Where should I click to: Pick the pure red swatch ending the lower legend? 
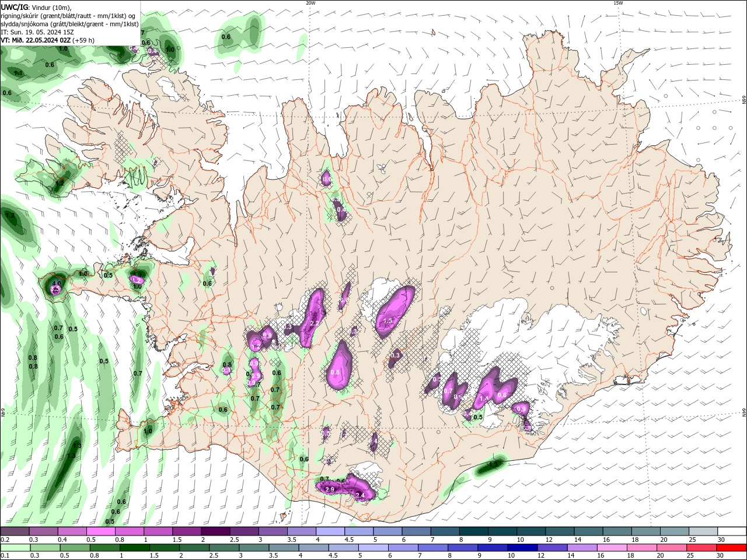pyautogui.click(x=732, y=548)
